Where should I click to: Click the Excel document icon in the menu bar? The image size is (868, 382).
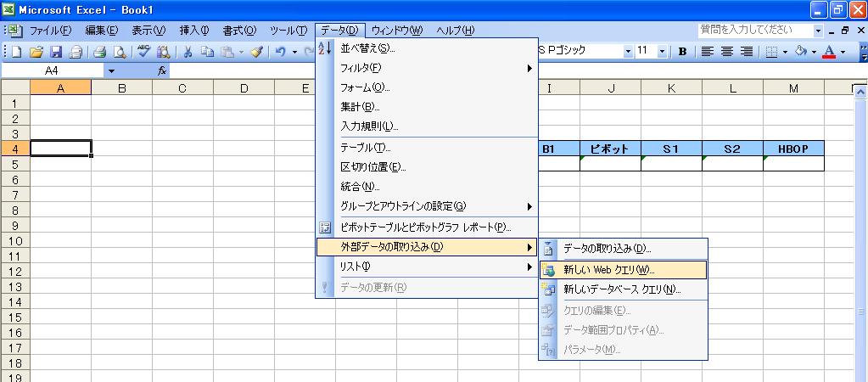(x=15, y=31)
